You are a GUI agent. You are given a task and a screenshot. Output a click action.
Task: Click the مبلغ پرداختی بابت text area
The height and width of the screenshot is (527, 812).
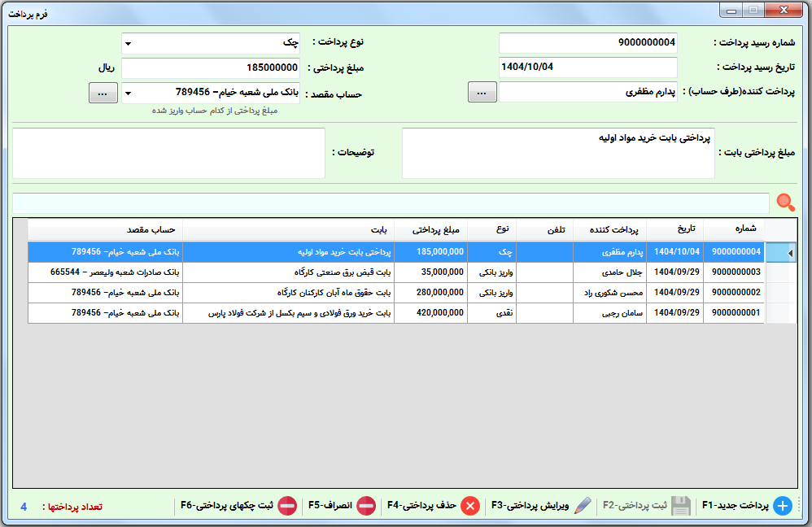[x=558, y=153]
